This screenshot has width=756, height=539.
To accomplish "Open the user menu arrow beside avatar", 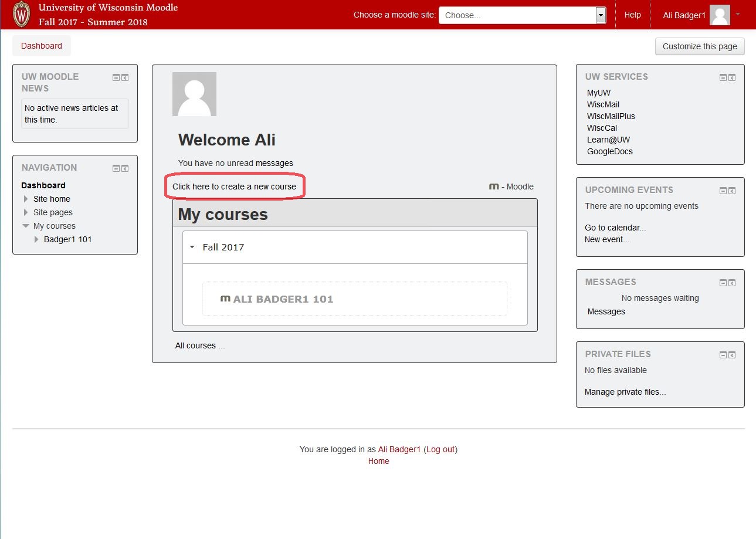I will (737, 14).
